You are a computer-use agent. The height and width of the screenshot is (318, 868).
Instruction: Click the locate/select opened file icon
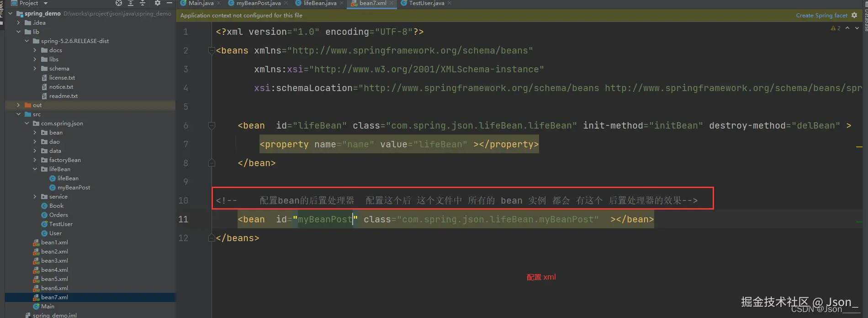119,3
